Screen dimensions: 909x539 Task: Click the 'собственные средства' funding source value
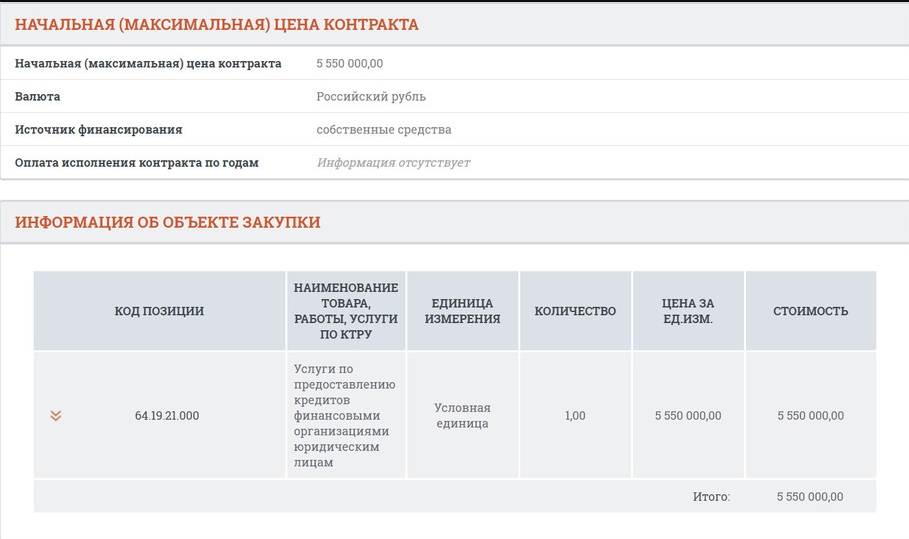384,130
